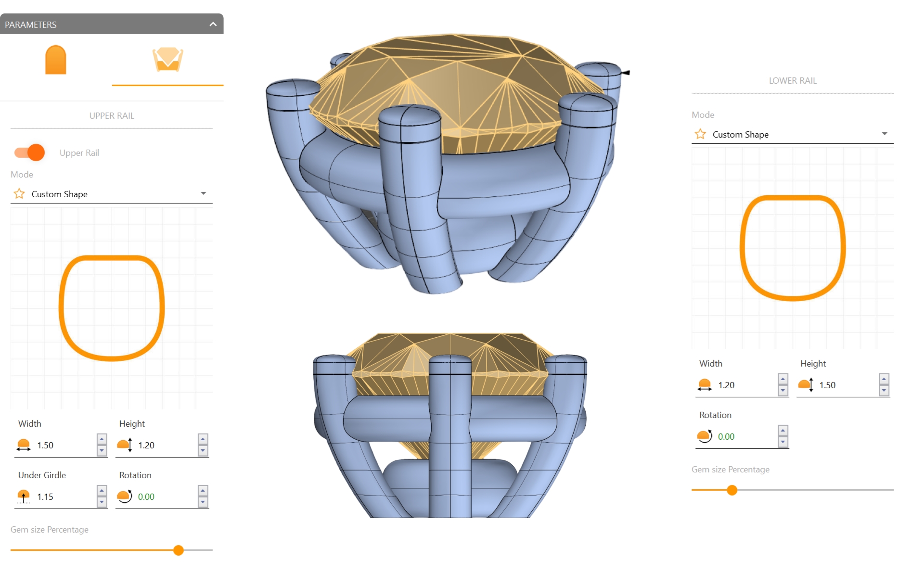
Task: Click the Upper Rail Gem size slider handle
Action: (179, 550)
